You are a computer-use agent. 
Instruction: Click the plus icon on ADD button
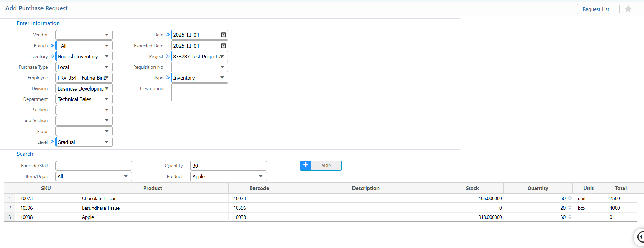pyautogui.click(x=306, y=165)
